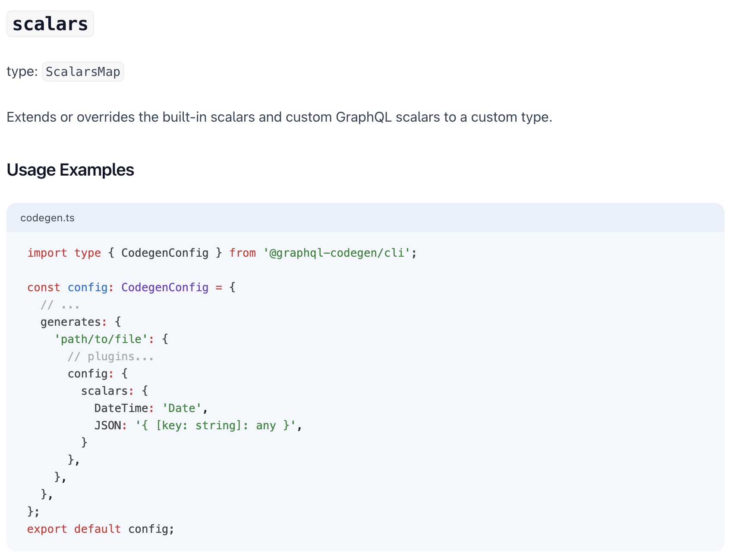Screen dimensions: 731x560
Task: Click the 'type:' label text
Action: pyautogui.click(x=22, y=72)
